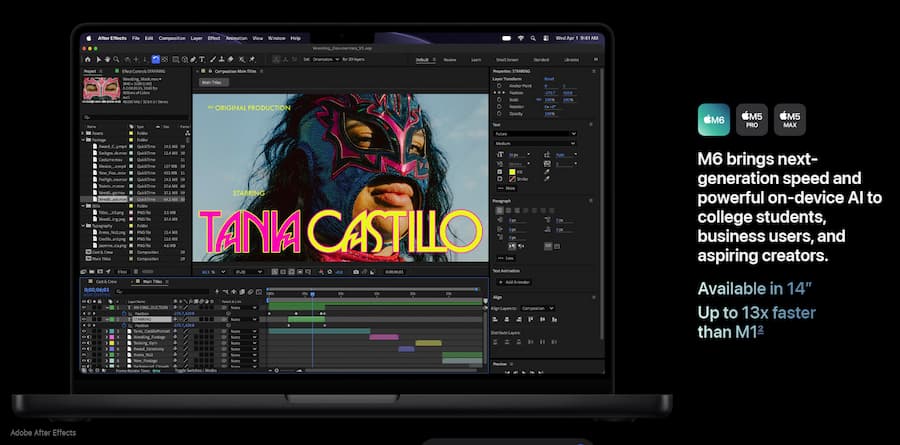Viewport: 900px width, 445px height.
Task: Switch to the Review workspace tab
Action: point(450,60)
